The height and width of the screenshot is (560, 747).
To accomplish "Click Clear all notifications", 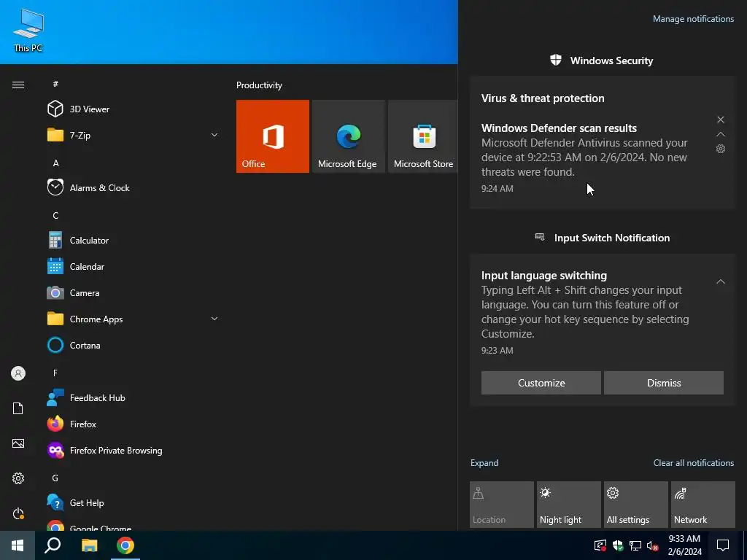I will pyautogui.click(x=694, y=463).
